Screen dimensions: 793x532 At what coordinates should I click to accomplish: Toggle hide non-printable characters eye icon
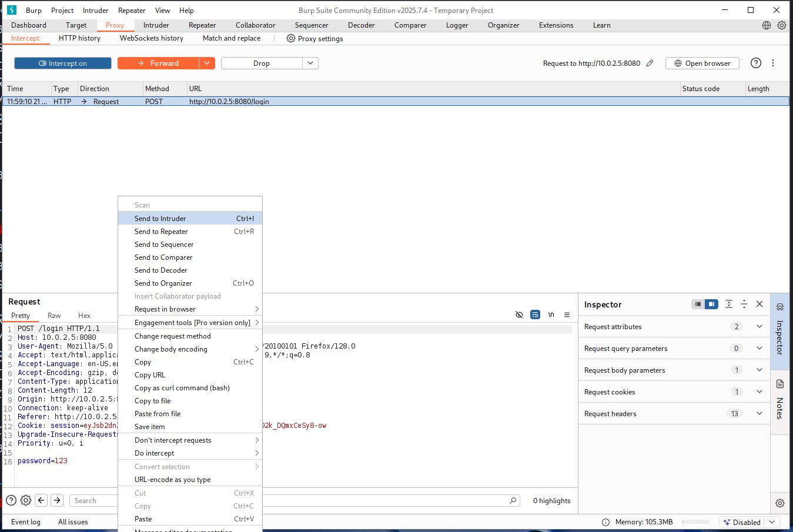(x=519, y=314)
